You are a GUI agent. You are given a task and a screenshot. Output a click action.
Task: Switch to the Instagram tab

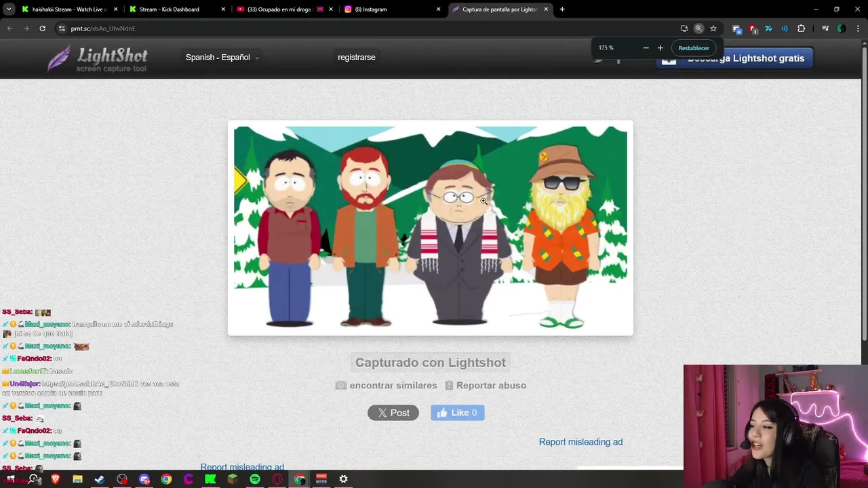click(393, 9)
